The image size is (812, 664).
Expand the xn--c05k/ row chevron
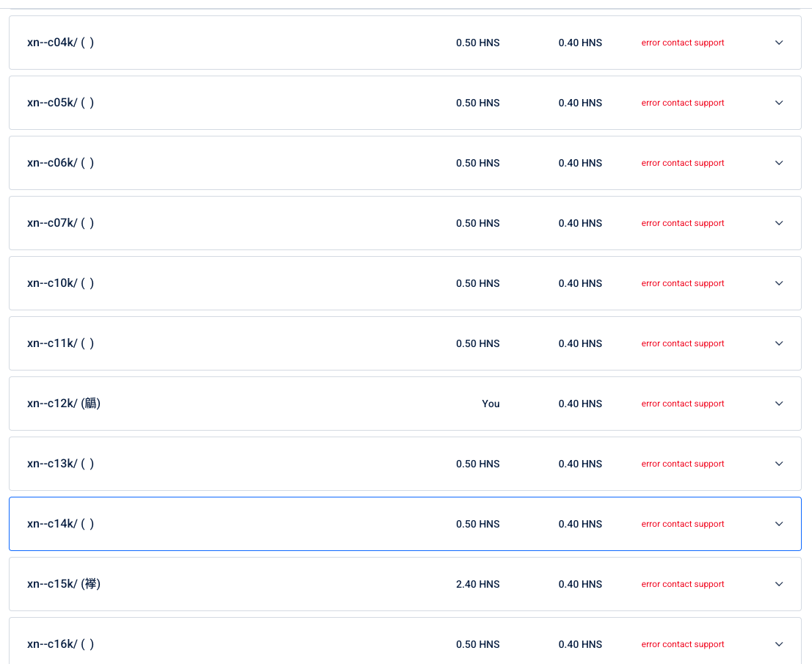coord(779,103)
